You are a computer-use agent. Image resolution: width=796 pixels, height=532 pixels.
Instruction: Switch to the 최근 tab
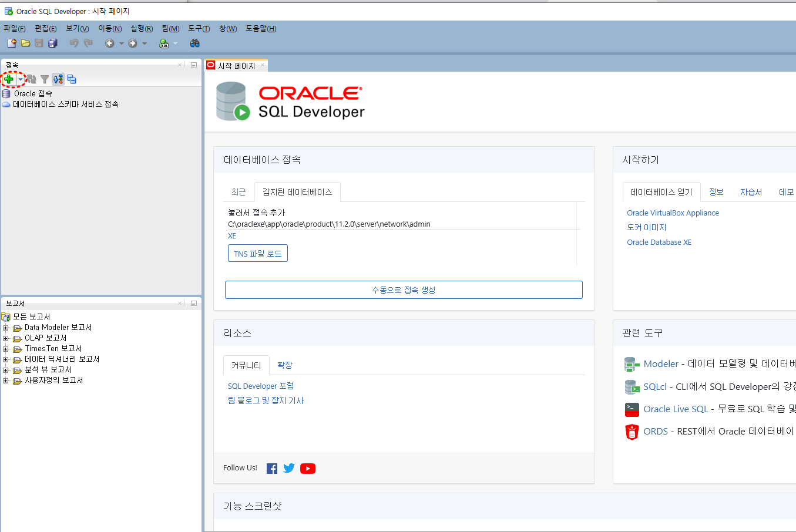click(x=239, y=192)
